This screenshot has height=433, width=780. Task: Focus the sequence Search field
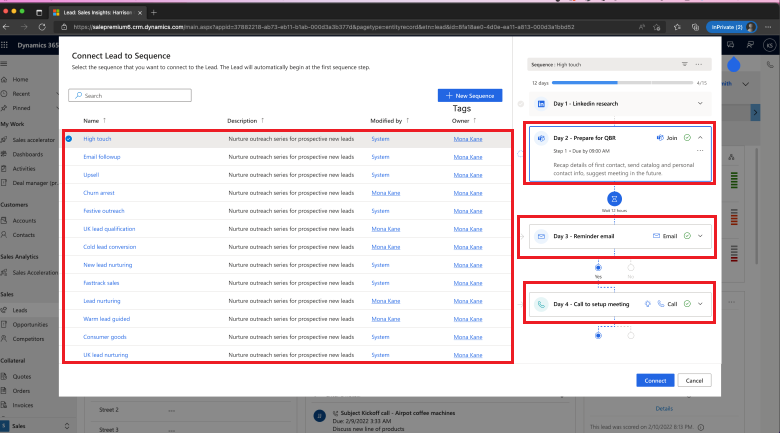(x=130, y=96)
